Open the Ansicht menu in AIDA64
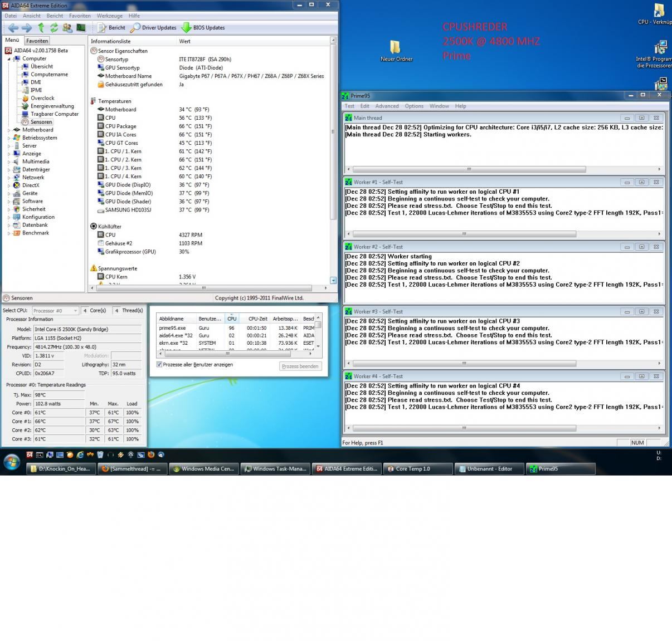The width and height of the screenshot is (672, 641). [32, 16]
